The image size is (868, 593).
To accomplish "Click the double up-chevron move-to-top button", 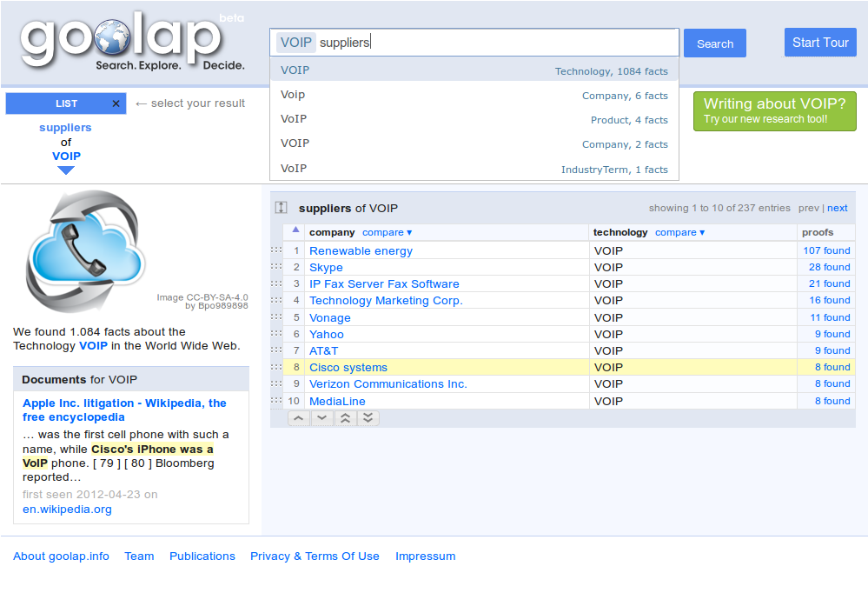I will click(x=345, y=418).
